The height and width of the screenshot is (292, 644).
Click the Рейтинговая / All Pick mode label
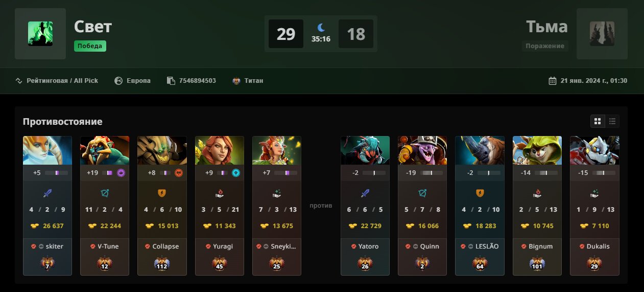pyautogui.click(x=62, y=81)
